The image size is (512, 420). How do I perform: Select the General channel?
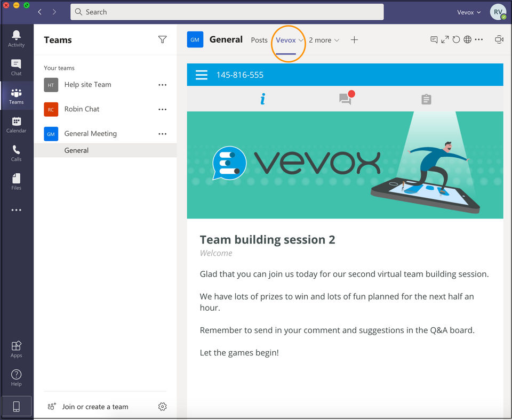[x=105, y=150]
